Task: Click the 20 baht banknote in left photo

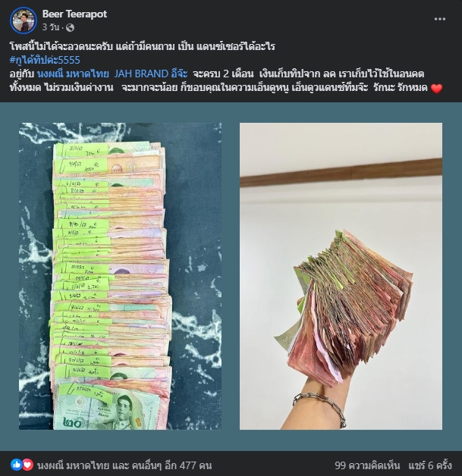Action: point(108,407)
